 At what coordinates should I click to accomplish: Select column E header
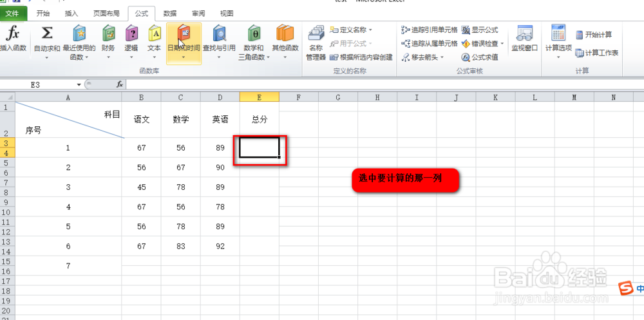(260, 97)
